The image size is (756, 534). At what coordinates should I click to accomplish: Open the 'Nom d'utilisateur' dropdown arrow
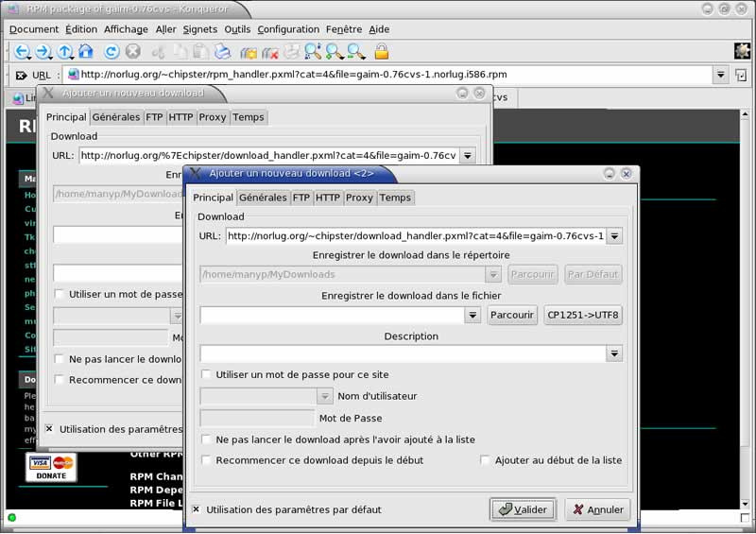(324, 396)
